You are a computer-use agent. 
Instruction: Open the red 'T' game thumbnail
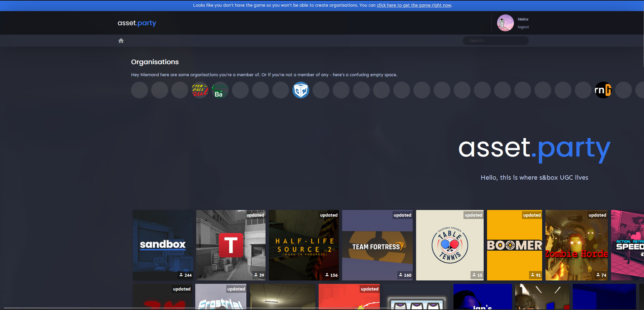coord(231,245)
